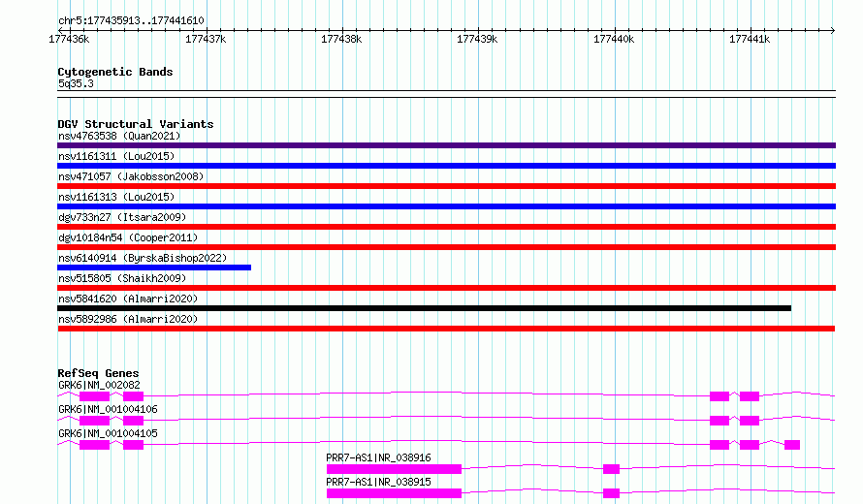Select the blue nsv1161311 variant bar
This screenshot has height=504, width=863.
[446, 166]
